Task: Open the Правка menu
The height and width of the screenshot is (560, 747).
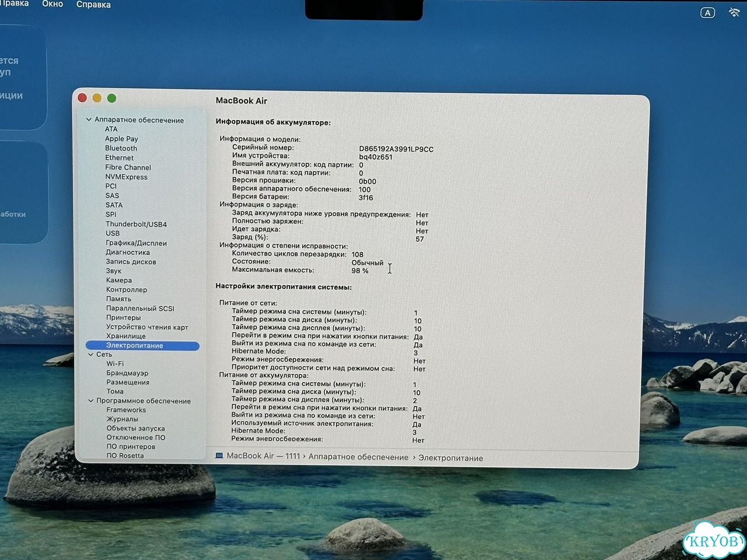Action: 15,3
